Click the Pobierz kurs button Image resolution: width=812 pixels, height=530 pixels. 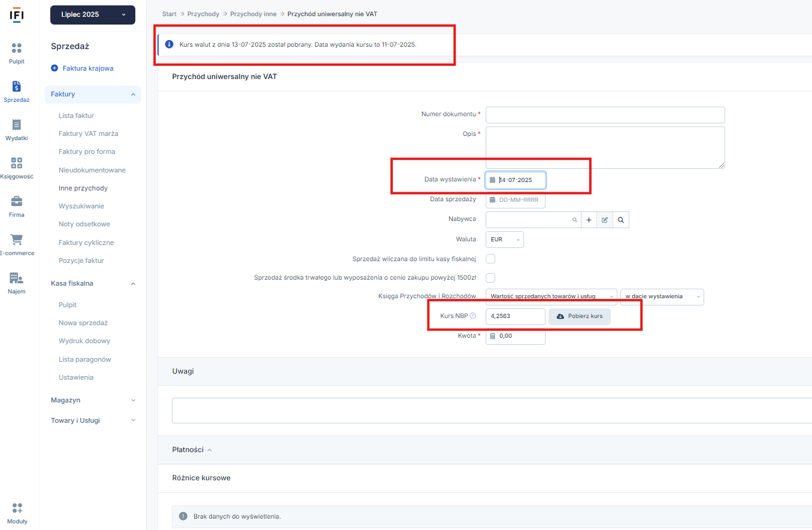(x=580, y=316)
